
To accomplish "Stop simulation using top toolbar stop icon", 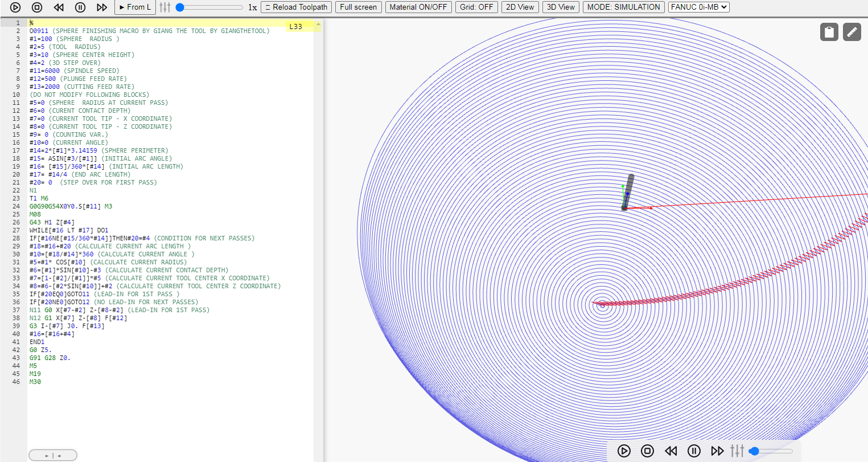I will pos(37,7).
